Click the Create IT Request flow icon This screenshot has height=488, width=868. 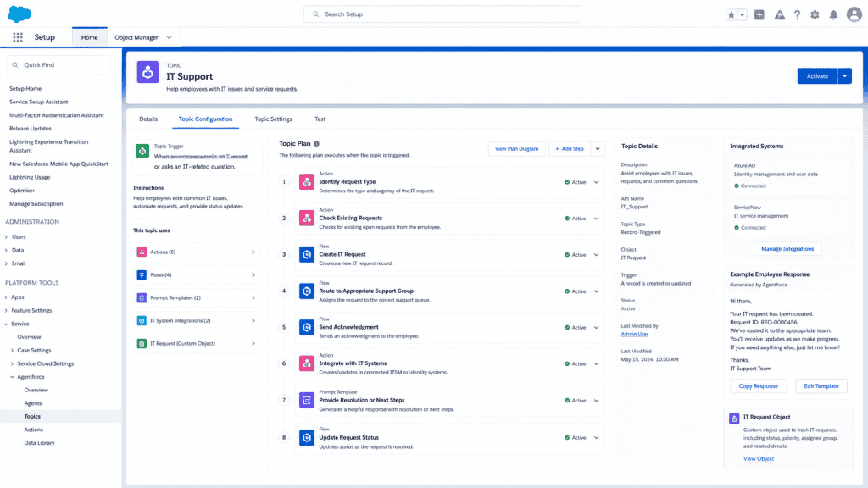point(307,254)
